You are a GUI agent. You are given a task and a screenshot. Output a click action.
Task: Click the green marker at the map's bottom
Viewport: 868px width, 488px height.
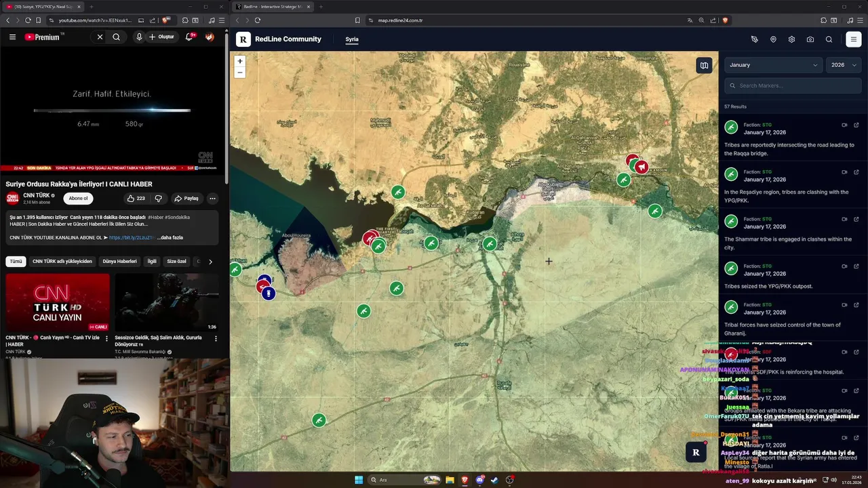tap(319, 420)
